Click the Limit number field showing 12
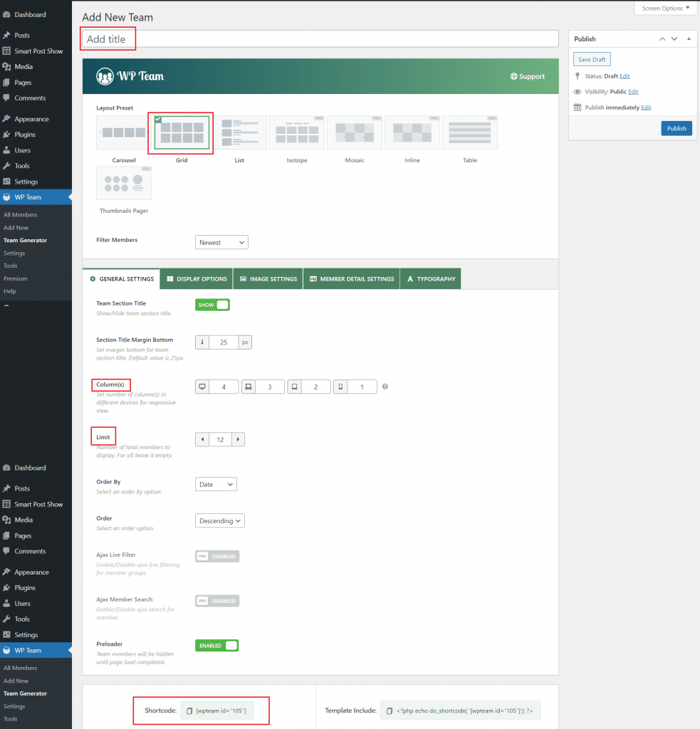Viewport: 700px width, 729px height. pyautogui.click(x=220, y=439)
